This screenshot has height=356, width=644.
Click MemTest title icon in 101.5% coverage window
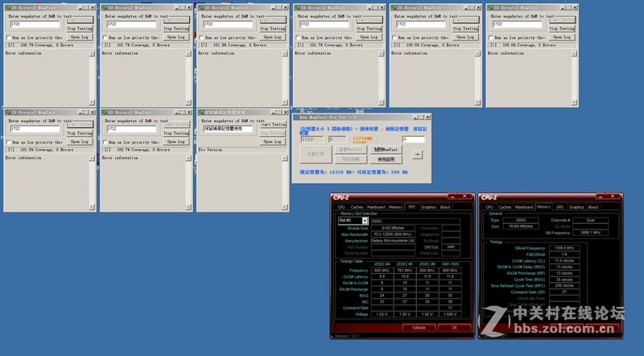point(8,112)
